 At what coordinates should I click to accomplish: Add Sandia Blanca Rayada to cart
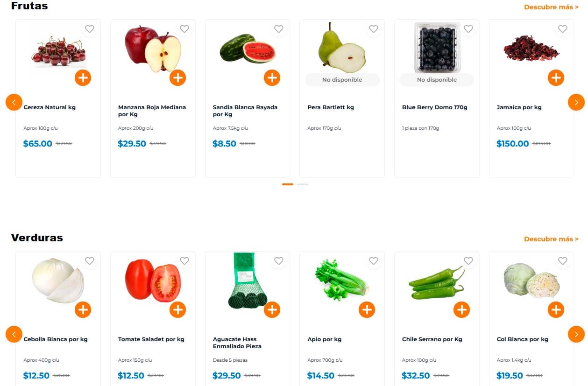point(272,77)
